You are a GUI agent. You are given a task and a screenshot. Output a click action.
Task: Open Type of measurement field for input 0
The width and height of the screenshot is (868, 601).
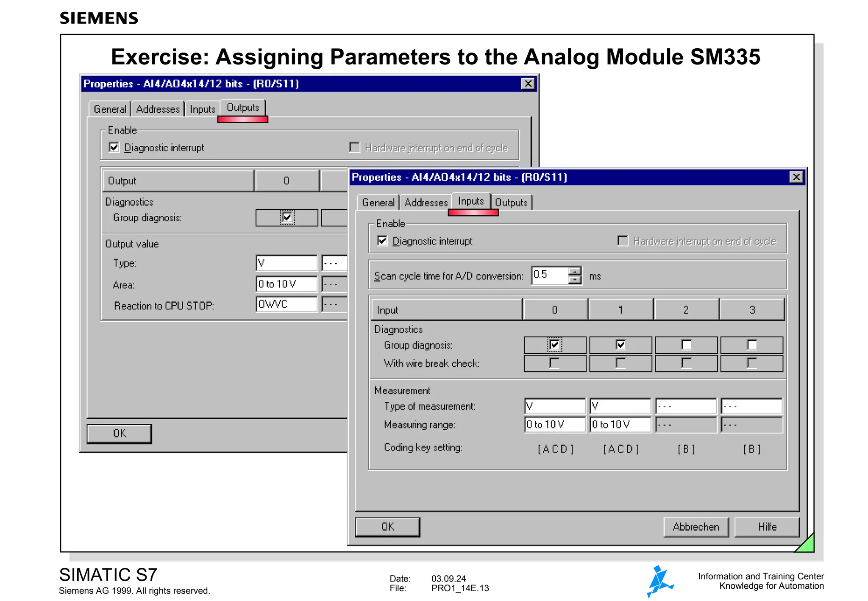tap(554, 406)
